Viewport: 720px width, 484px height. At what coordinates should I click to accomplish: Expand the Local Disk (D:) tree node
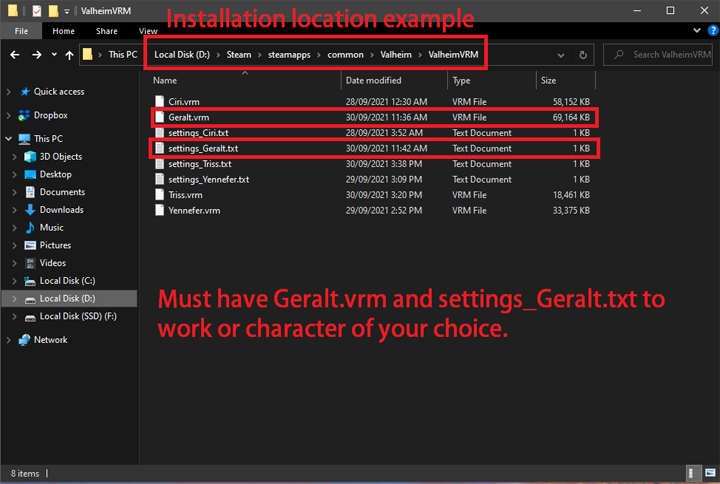(15, 298)
